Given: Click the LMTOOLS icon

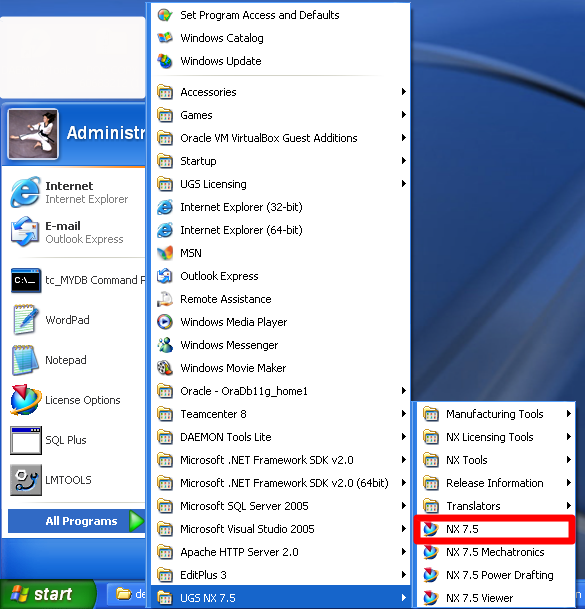Looking at the screenshot, I should pyautogui.click(x=26, y=480).
